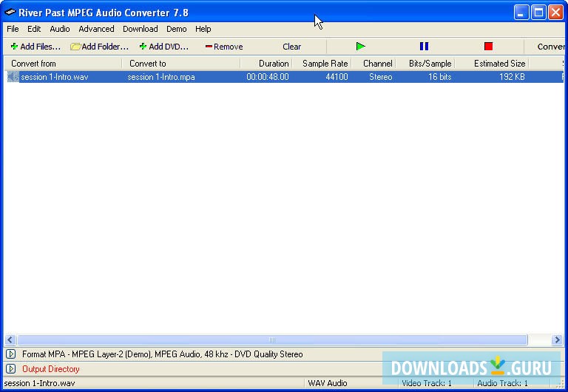Open the Demo menu
This screenshot has width=568, height=392.
(x=177, y=29)
